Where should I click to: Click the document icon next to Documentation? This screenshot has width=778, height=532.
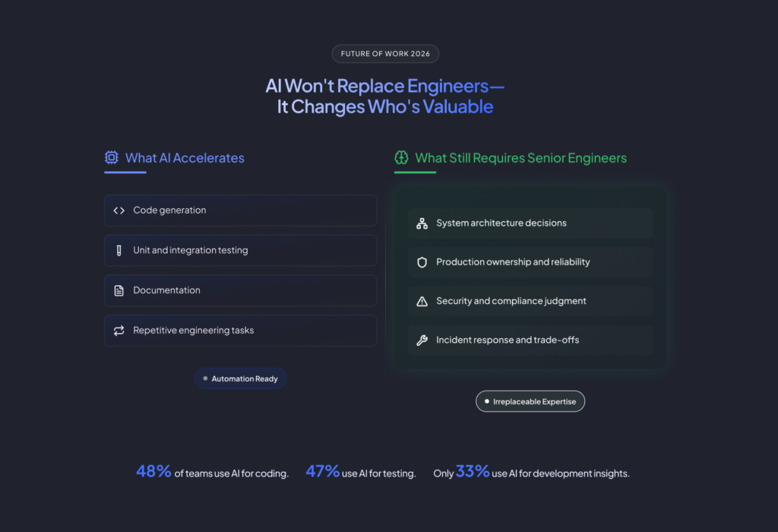tap(119, 290)
